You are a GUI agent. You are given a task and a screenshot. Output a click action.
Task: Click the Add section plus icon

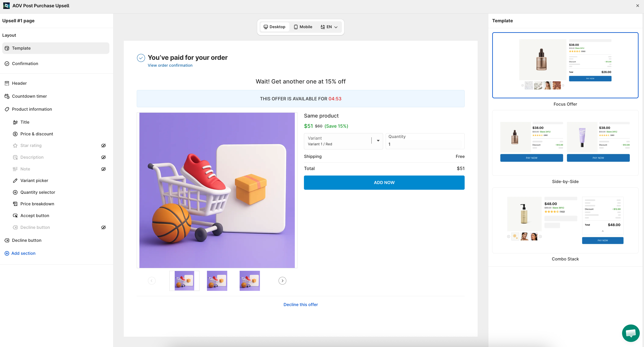click(x=7, y=253)
